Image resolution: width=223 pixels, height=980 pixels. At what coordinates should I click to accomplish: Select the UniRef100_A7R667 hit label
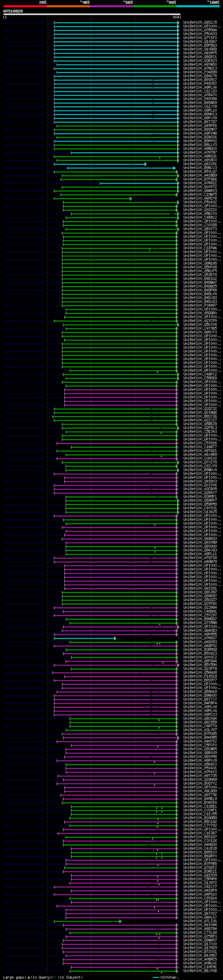[x=200, y=638]
